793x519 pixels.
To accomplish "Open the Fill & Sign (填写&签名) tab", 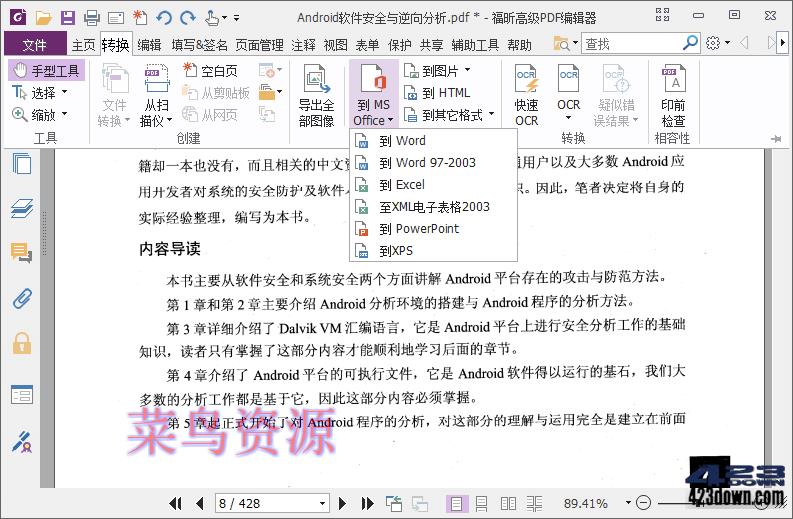I will tap(200, 45).
